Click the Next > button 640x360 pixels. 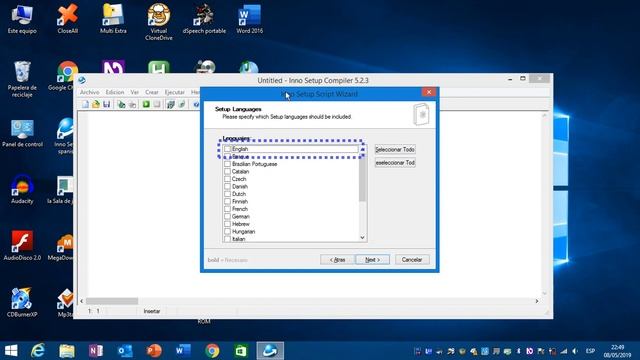click(372, 260)
